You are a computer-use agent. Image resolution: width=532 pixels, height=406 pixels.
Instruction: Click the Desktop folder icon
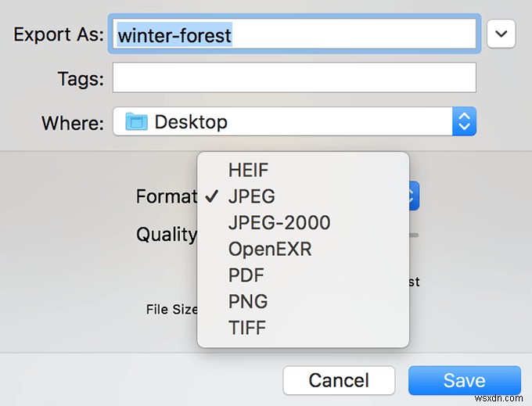(x=137, y=122)
